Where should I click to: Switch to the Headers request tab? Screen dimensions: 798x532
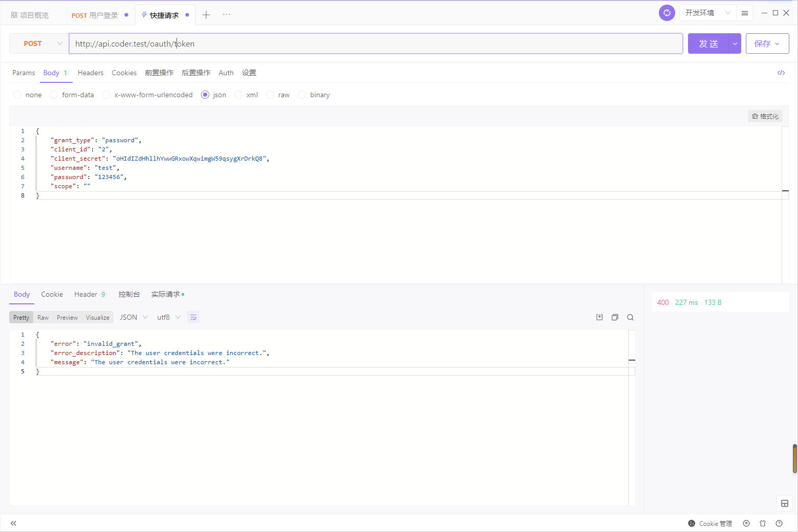[91, 73]
